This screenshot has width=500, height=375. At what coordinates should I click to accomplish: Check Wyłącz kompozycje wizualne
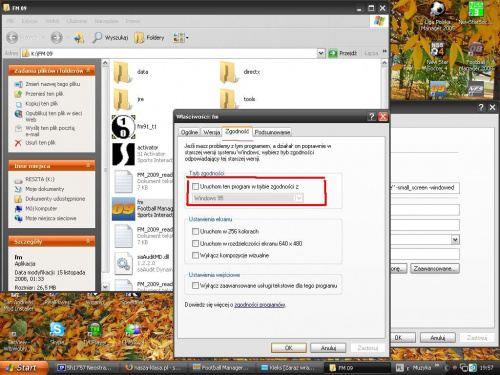coord(196,255)
